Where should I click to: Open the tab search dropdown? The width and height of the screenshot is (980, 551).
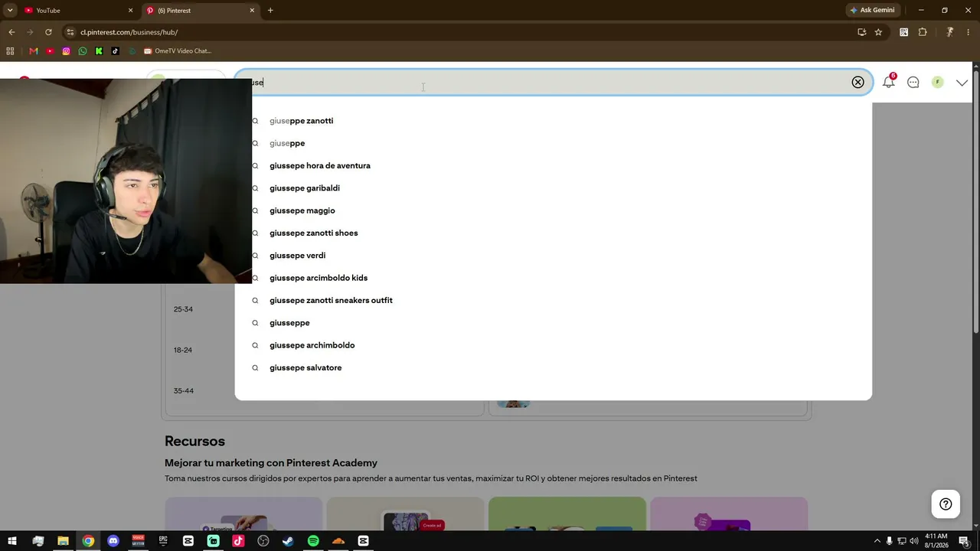10,11
